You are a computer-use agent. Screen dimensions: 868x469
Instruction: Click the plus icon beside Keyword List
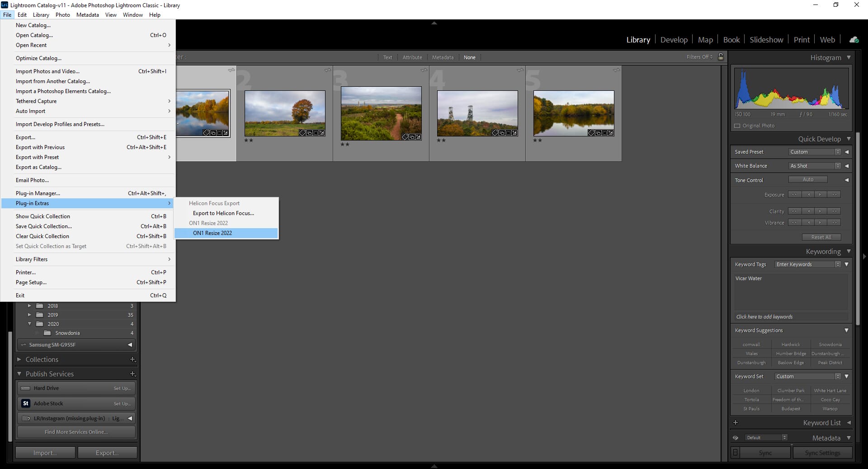coord(736,422)
